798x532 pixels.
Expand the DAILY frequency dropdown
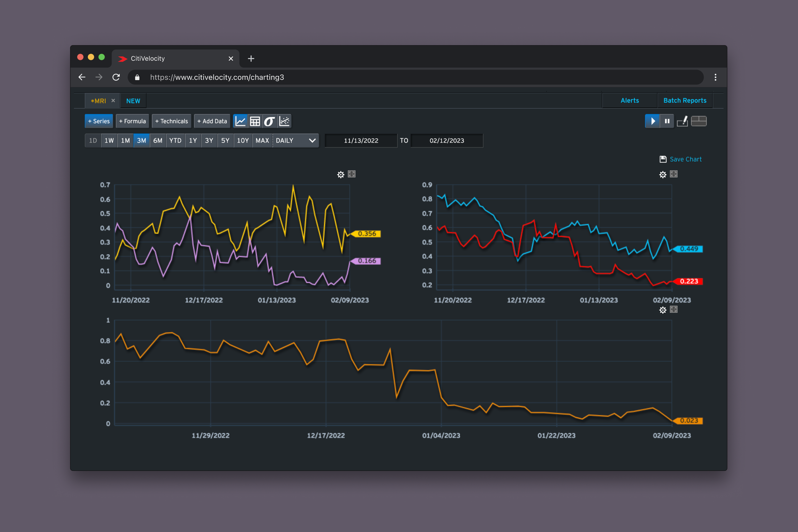(295, 140)
